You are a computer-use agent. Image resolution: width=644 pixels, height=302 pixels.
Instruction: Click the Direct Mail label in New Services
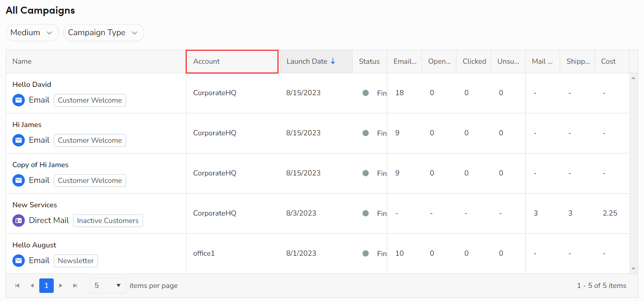click(x=49, y=221)
